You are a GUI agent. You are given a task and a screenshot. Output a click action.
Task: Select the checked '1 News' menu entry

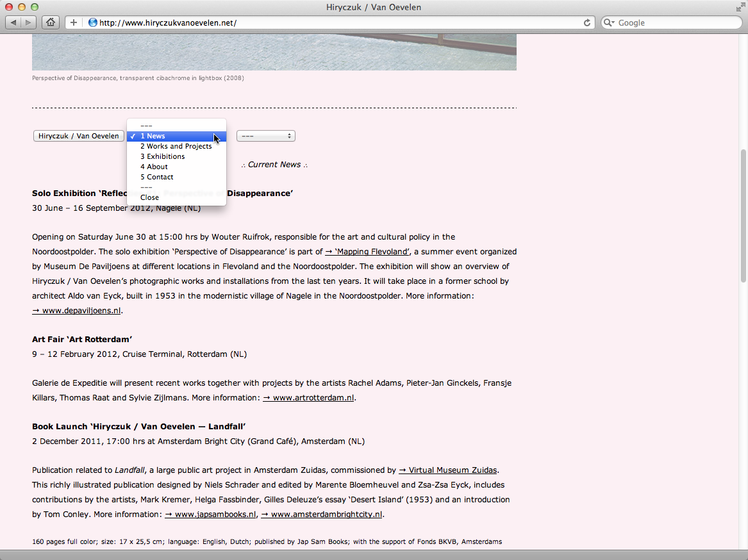pyautogui.click(x=153, y=136)
